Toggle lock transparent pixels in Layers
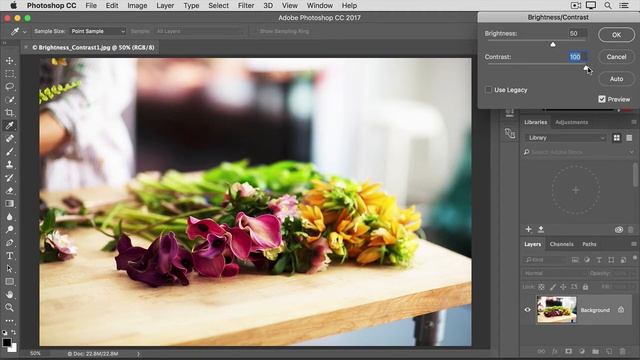This screenshot has width=640, height=360. [541, 287]
